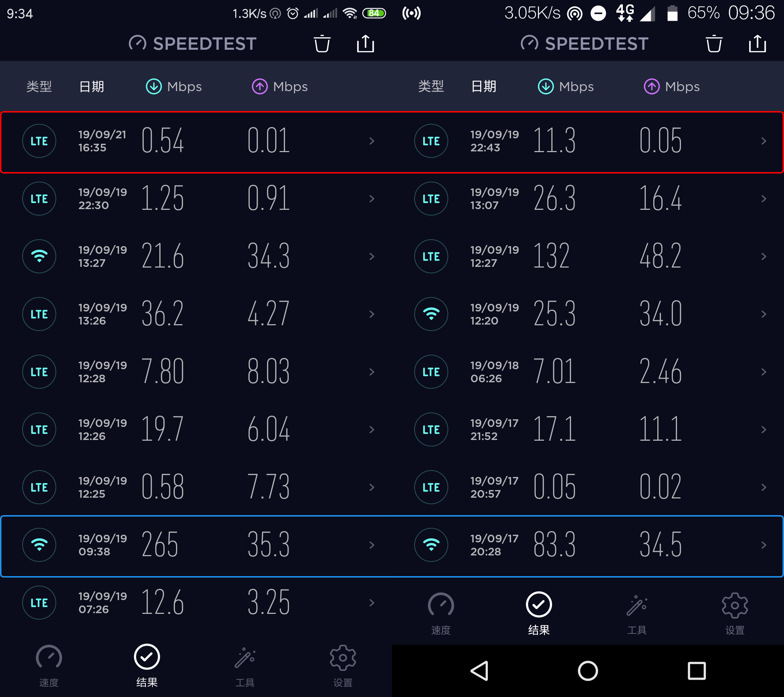Viewport: 784px width, 697px height.
Task: Select LTE icon for 19/09/19 13:07 test
Action: (x=431, y=199)
